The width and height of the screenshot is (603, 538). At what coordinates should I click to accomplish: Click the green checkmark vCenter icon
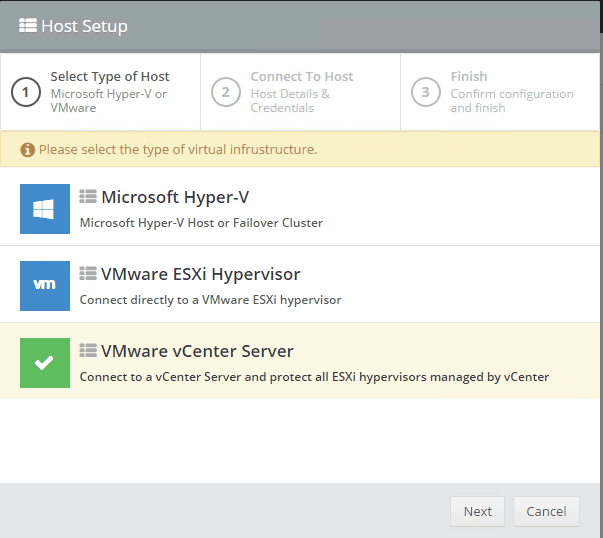tap(45, 363)
